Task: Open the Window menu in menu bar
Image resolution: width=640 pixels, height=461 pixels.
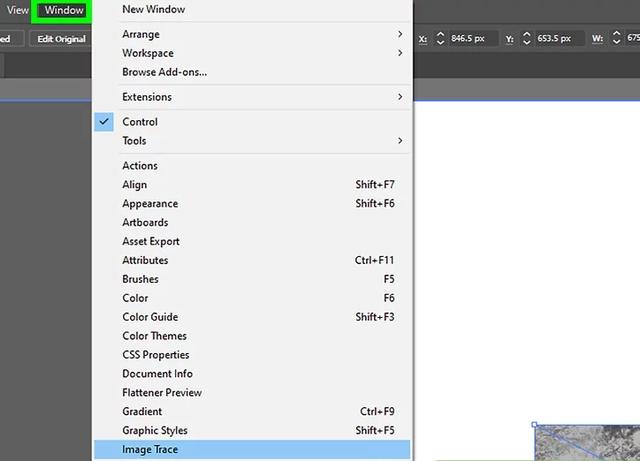Action: [x=64, y=10]
